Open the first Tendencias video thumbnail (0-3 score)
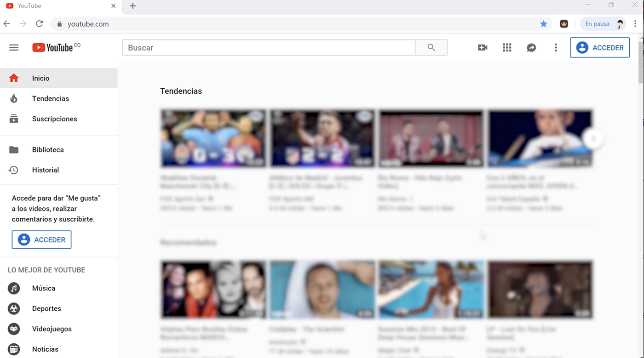This screenshot has height=358, width=644. point(213,138)
